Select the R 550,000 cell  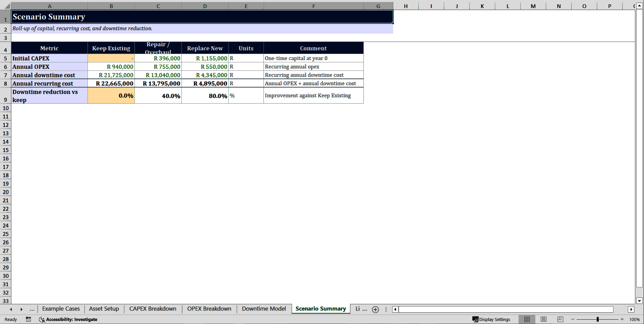[205, 66]
